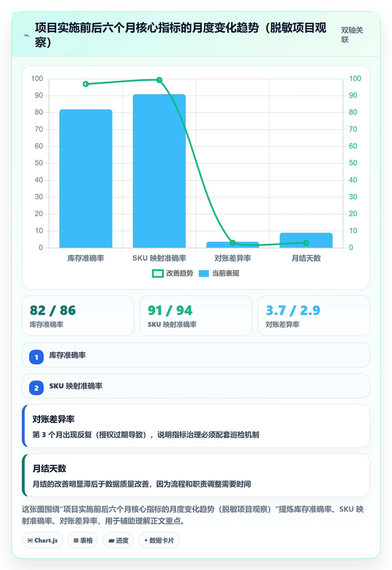Screen dimensions: 392x570
Task: Click the short blue bar for 对账差异率
Action: 233,245
